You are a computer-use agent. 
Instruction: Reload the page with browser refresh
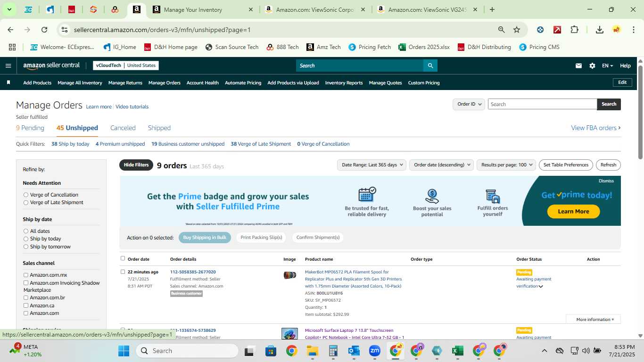coord(44,30)
